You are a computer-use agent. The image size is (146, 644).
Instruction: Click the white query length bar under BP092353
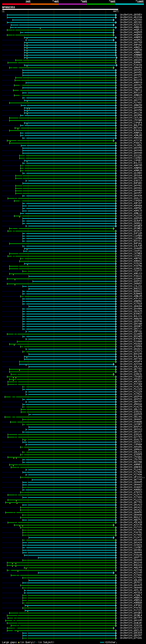pyautogui.click(x=60, y=10)
